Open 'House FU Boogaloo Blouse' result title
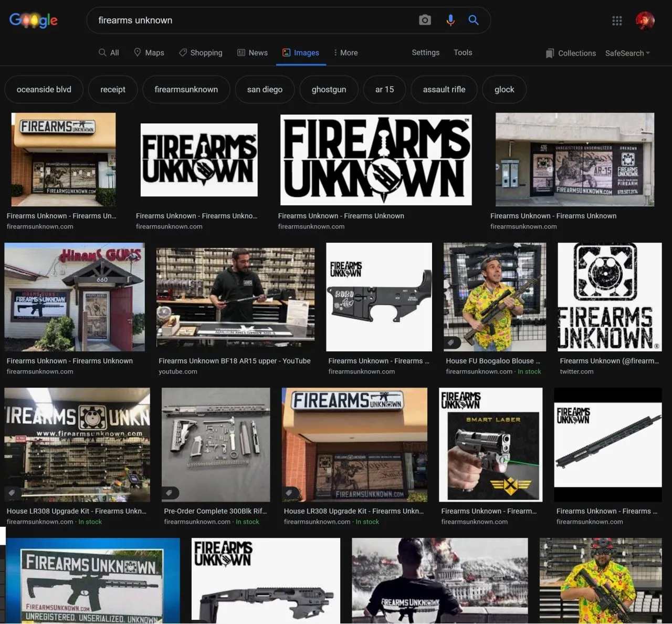The height and width of the screenshot is (624, 672). pyautogui.click(x=493, y=361)
